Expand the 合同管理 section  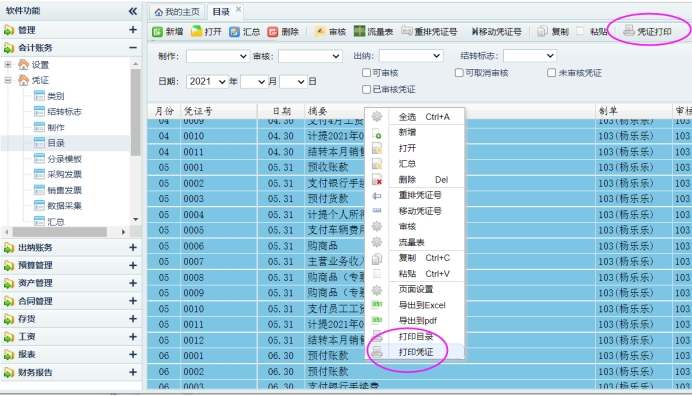[132, 301]
